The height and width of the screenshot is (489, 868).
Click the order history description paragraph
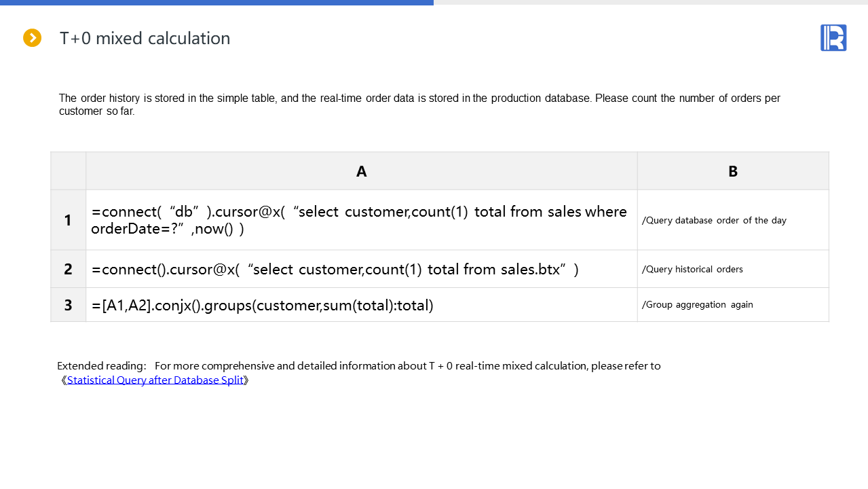pos(419,105)
